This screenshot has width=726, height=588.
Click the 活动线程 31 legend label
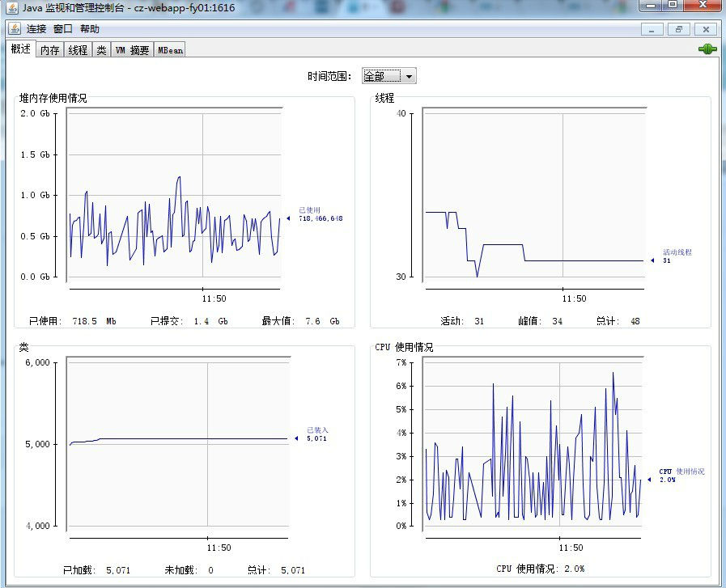point(677,256)
